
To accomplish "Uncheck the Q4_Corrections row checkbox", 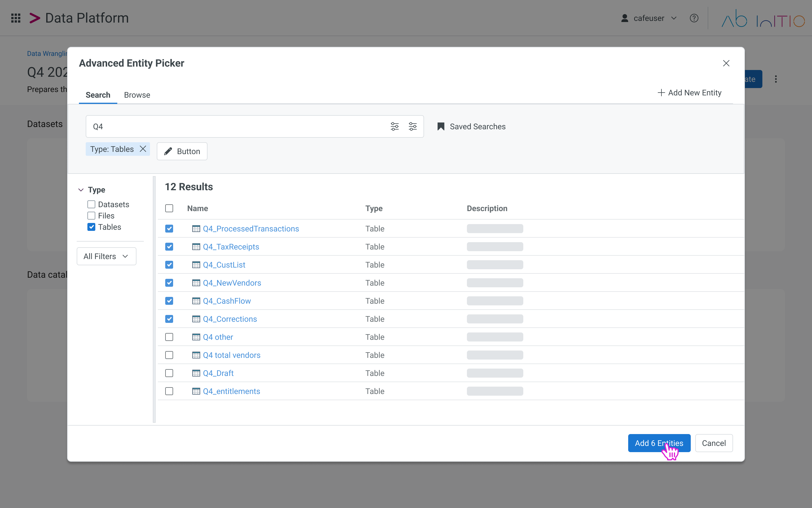I will (169, 319).
